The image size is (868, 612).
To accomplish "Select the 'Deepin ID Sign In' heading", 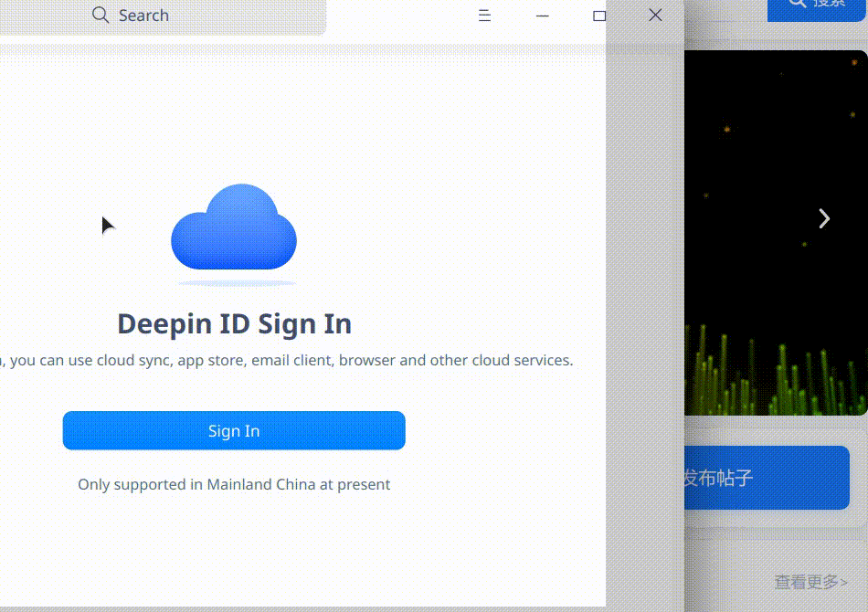I will [x=234, y=323].
